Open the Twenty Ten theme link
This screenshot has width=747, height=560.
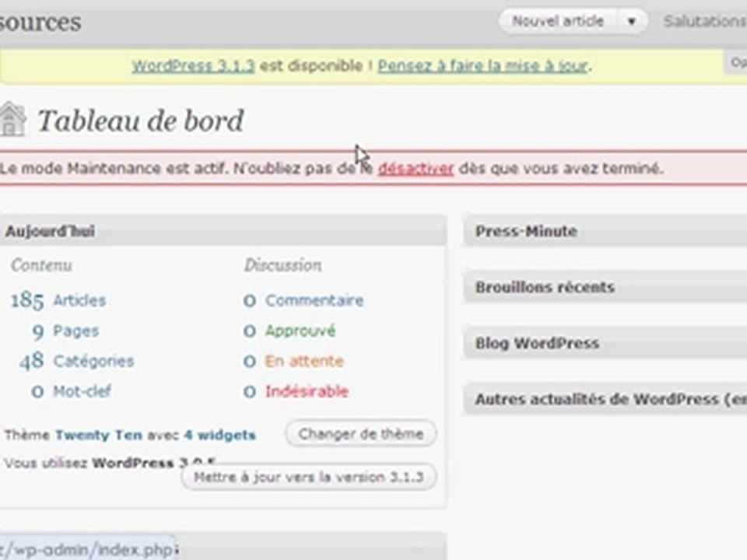(99, 435)
